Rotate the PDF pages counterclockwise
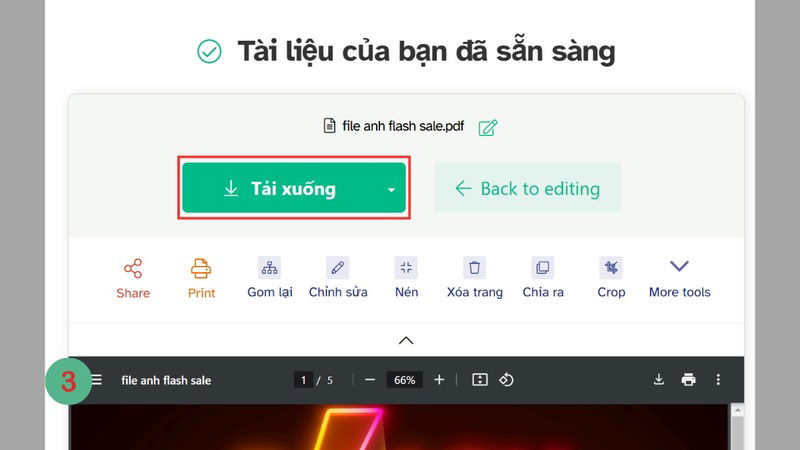The image size is (800, 450). (506, 380)
